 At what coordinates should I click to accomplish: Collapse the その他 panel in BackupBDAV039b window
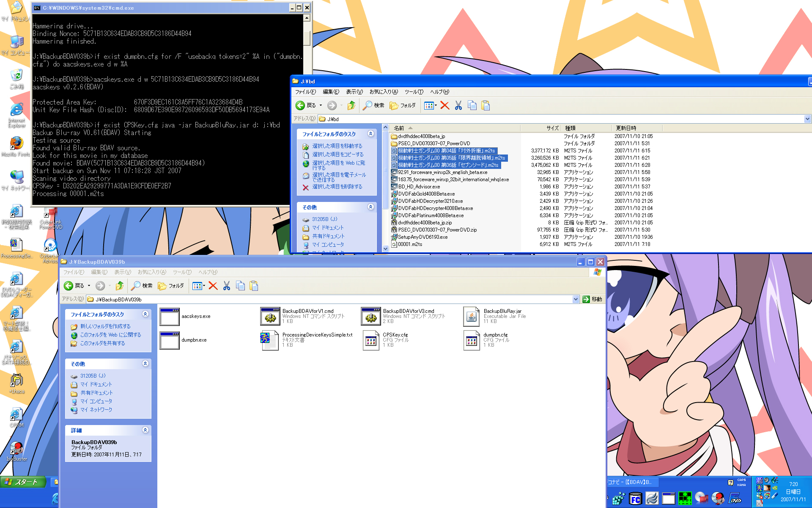point(145,364)
